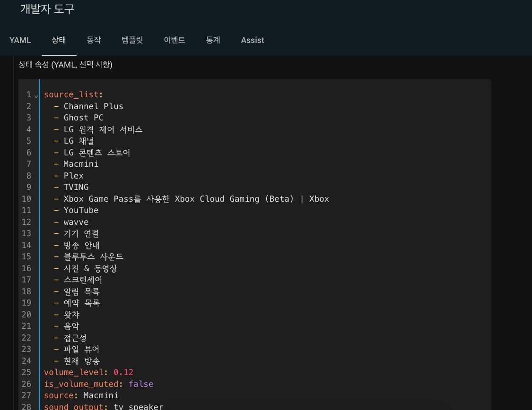Place cursor on volume_level value 0.12
Screen dimensions: 532x410
(123, 372)
